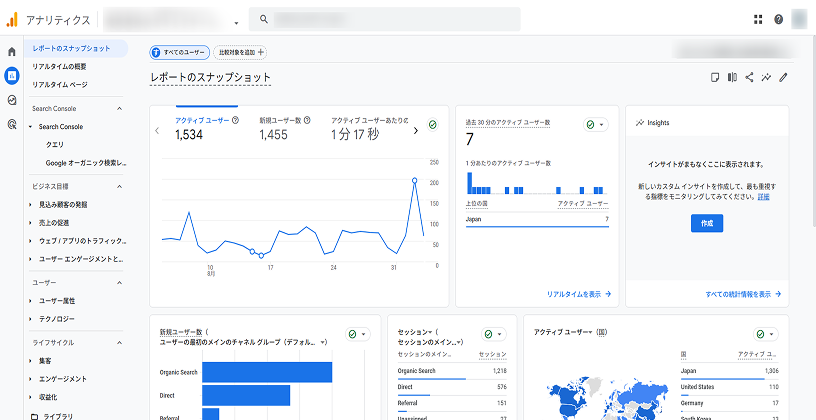Click the Explore icon in left rail
The height and width of the screenshot is (420, 816).
tap(11, 100)
